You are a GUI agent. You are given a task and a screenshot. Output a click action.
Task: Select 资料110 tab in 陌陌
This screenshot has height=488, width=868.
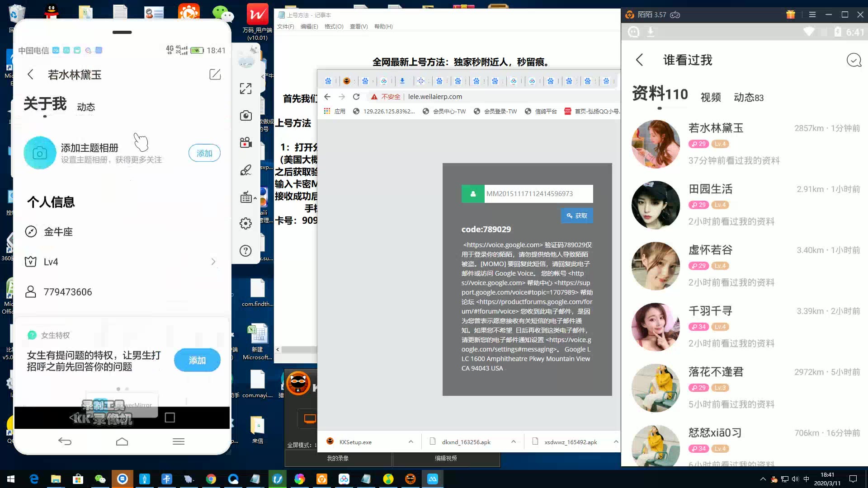tap(660, 94)
